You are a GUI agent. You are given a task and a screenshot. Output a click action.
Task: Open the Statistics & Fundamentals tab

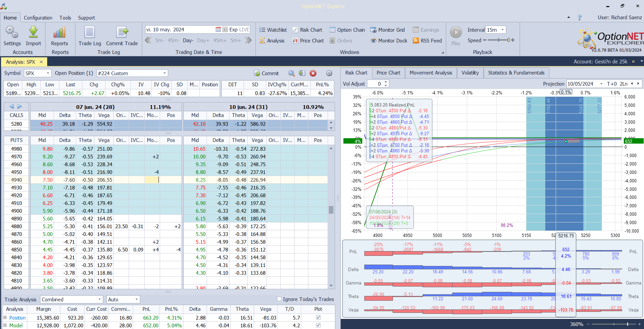tap(516, 73)
